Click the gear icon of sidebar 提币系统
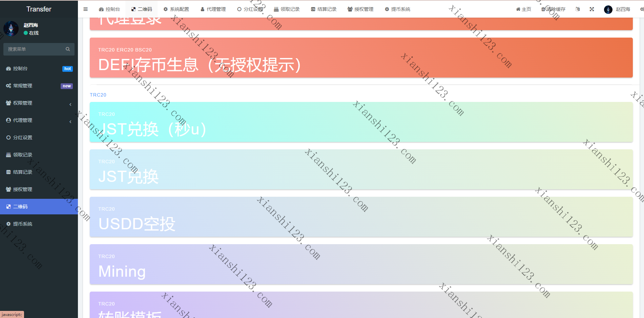The height and width of the screenshot is (318, 644). point(8,224)
